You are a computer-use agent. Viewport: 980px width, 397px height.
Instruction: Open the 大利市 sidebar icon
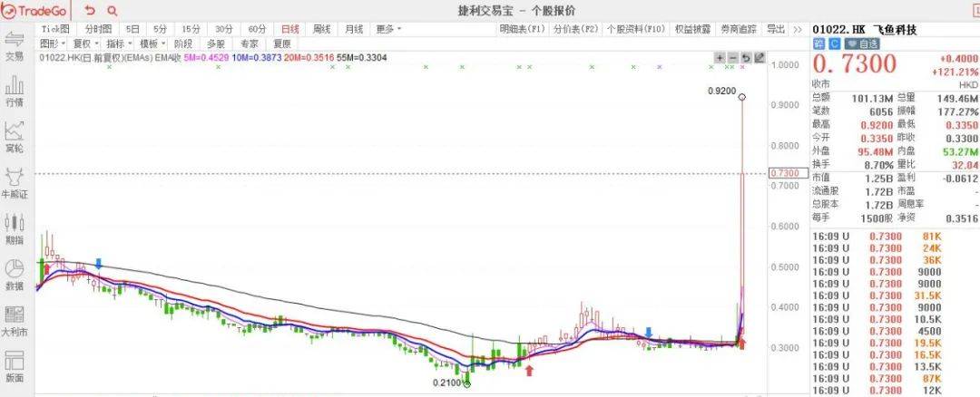pyautogui.click(x=14, y=322)
